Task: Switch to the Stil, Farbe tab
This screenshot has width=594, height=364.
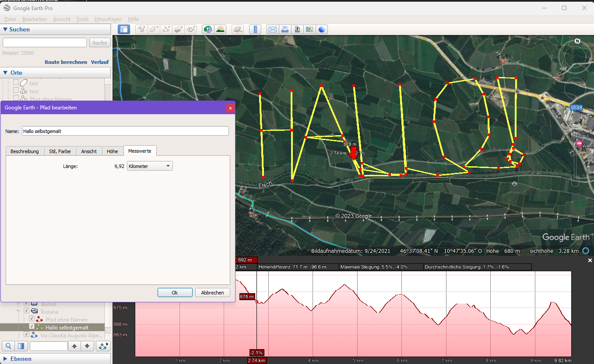Action: 60,151
